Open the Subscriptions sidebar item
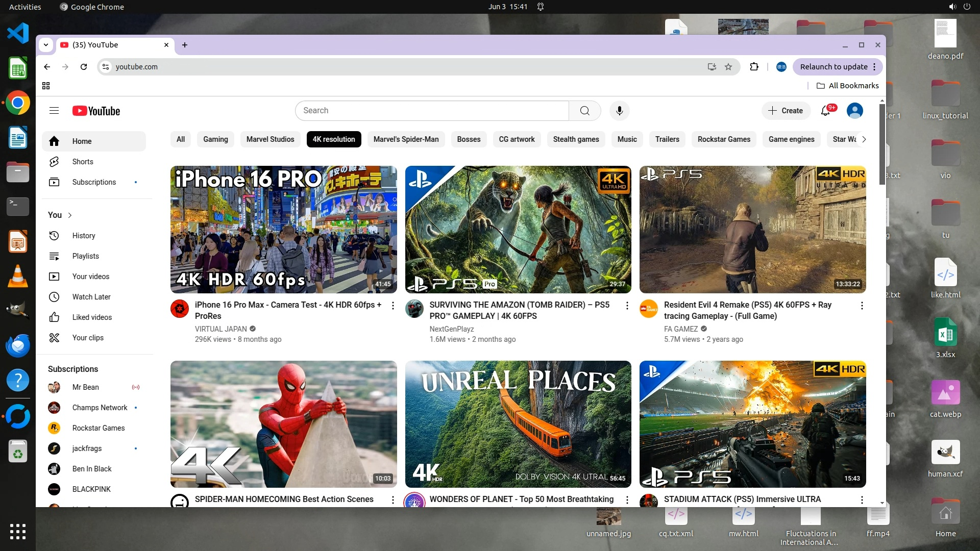980x551 pixels. coord(94,182)
